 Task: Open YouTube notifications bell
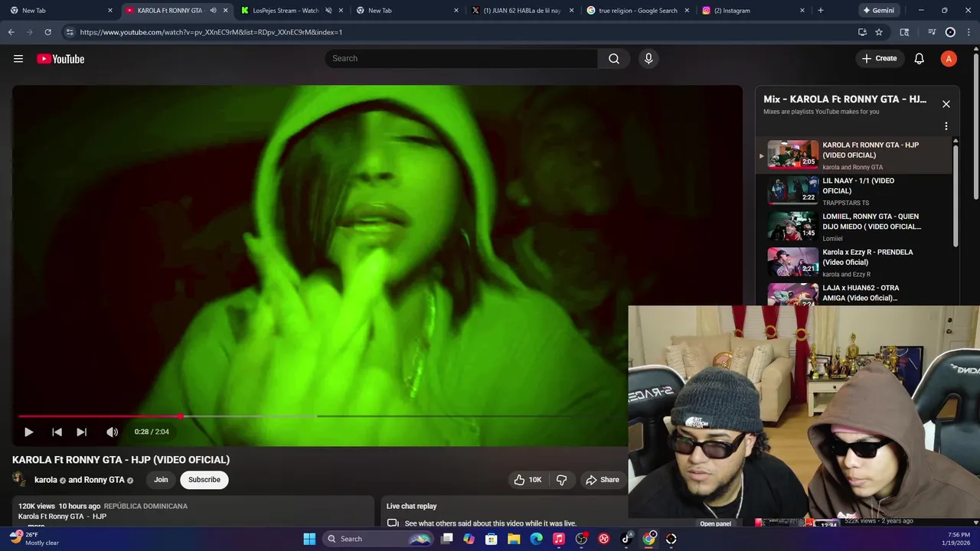pyautogui.click(x=920, y=59)
